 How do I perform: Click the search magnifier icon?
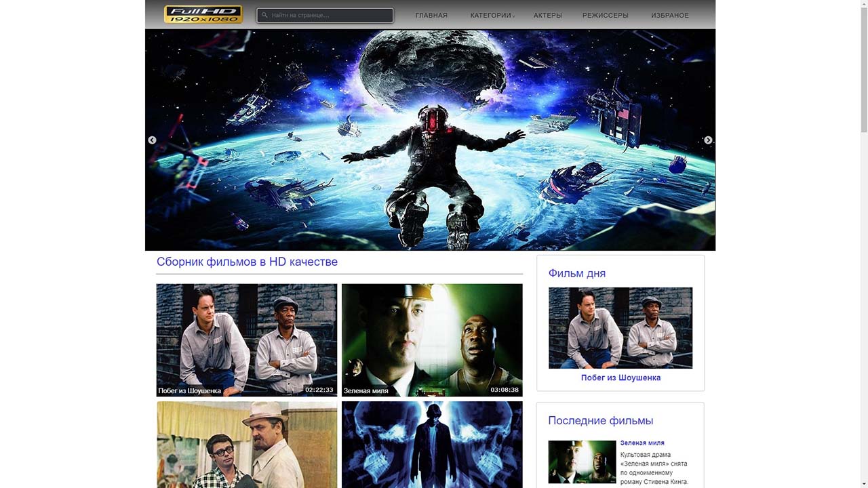click(264, 15)
